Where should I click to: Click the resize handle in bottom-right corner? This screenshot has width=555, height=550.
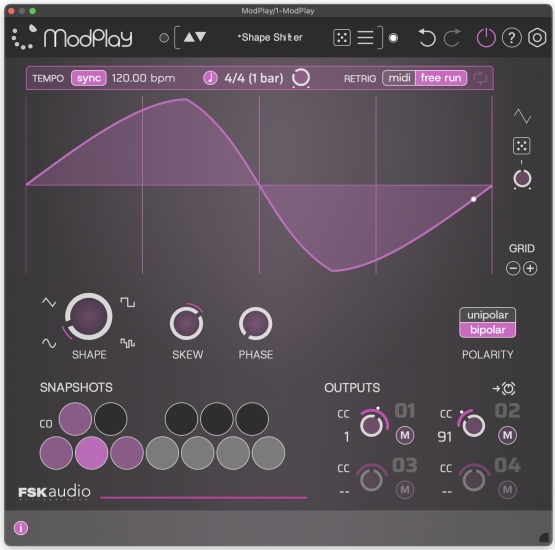[x=543, y=537]
